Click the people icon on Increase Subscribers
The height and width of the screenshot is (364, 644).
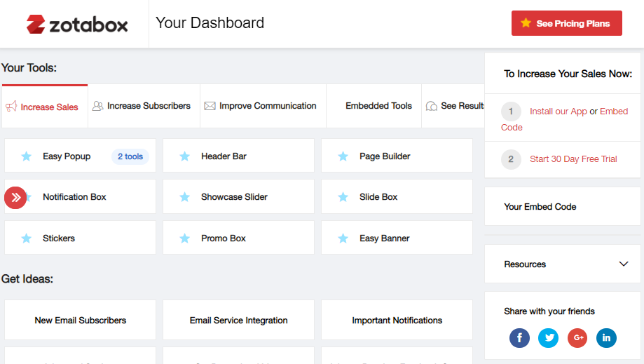point(97,106)
